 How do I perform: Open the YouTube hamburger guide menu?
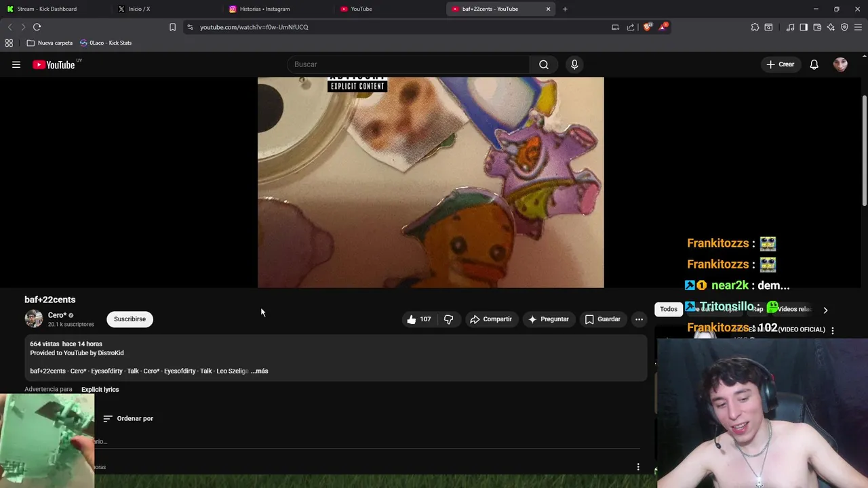(x=16, y=64)
